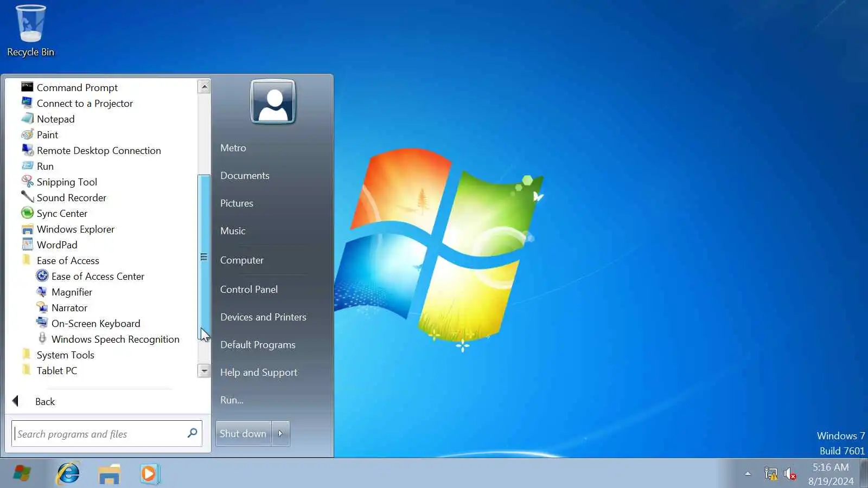The height and width of the screenshot is (488, 868).
Task: Open Help and Support
Action: 259,372
